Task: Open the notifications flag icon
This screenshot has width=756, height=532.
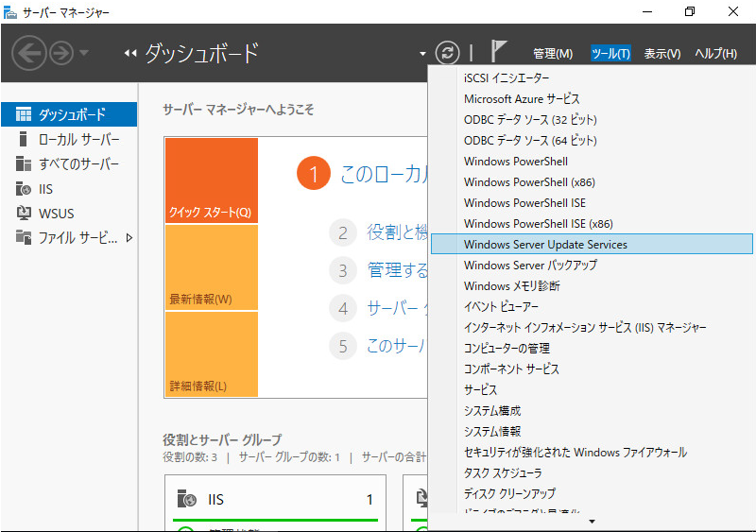Action: [500, 53]
